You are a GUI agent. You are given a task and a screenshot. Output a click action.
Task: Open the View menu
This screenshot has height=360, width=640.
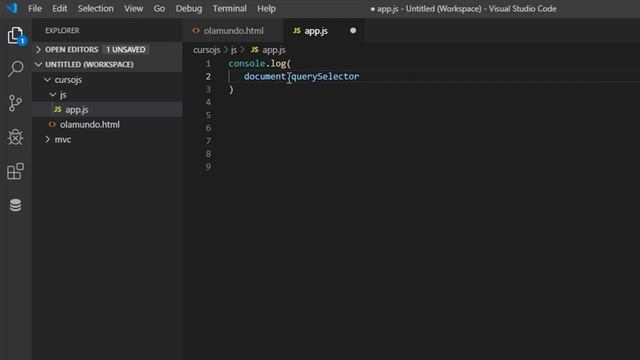tap(133, 9)
